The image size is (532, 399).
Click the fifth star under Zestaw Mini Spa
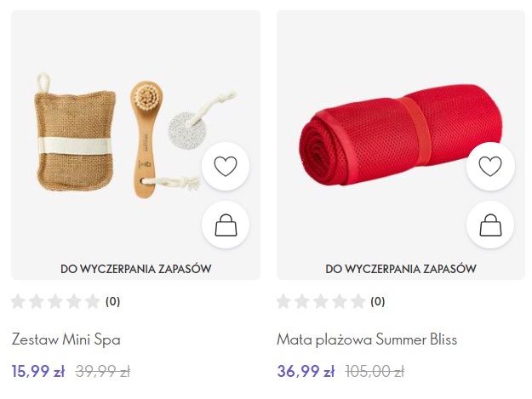[x=92, y=301]
